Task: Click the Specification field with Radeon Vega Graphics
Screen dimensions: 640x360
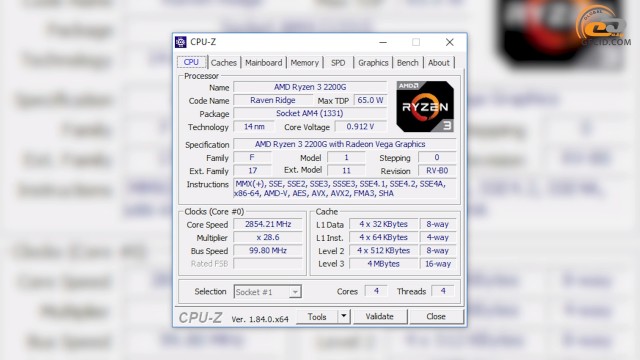Action: click(345, 144)
